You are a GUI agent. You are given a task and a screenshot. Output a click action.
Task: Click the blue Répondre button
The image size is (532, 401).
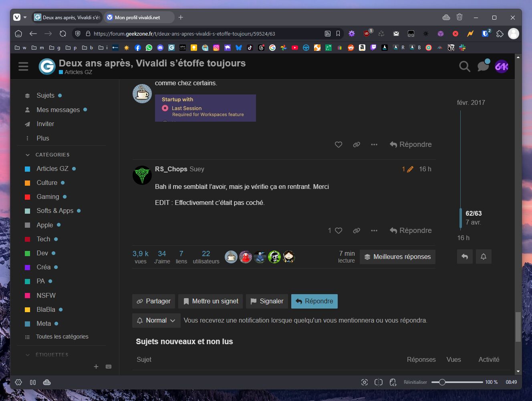[x=314, y=301]
